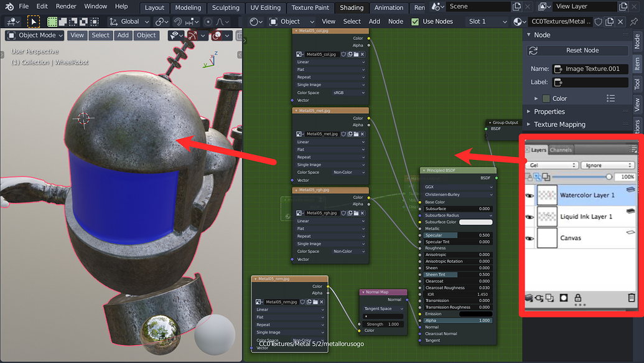Open the Item sidebar tab
Image resolution: width=644 pixels, height=363 pixels.
pyautogui.click(x=637, y=64)
